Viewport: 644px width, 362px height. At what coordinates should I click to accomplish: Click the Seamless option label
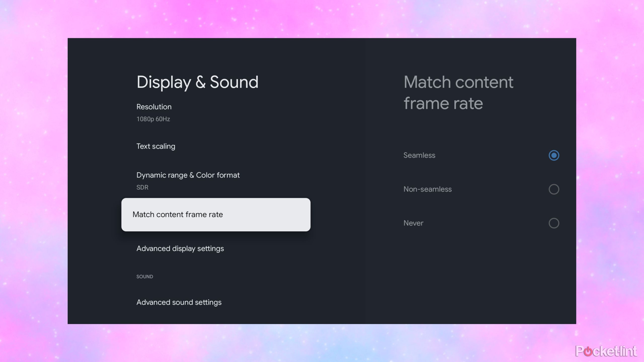coord(419,155)
